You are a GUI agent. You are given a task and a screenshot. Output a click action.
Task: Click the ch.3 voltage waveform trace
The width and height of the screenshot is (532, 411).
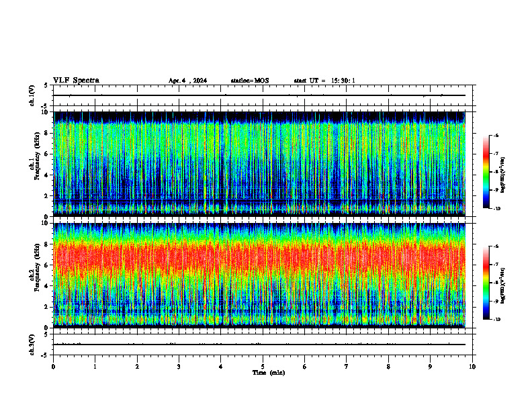[x=259, y=345]
